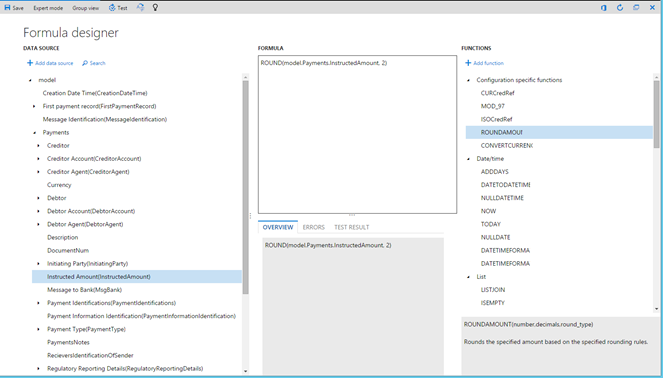Image resolution: width=663 pixels, height=379 pixels.
Task: Click the Save disk icon
Action: click(x=7, y=8)
